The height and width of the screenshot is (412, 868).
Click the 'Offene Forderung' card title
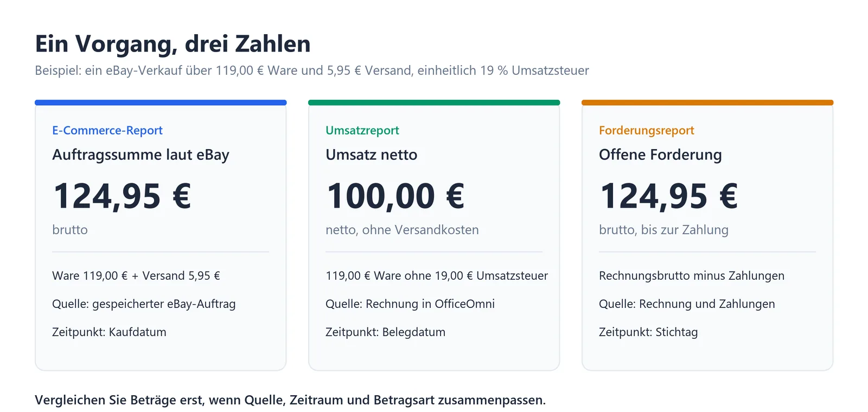click(x=660, y=155)
